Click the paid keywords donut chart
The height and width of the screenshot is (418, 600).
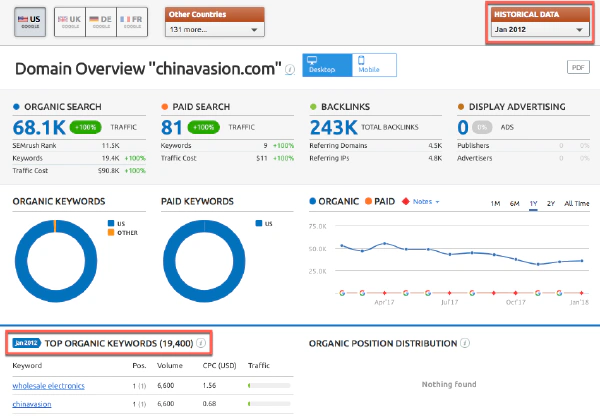click(x=204, y=261)
